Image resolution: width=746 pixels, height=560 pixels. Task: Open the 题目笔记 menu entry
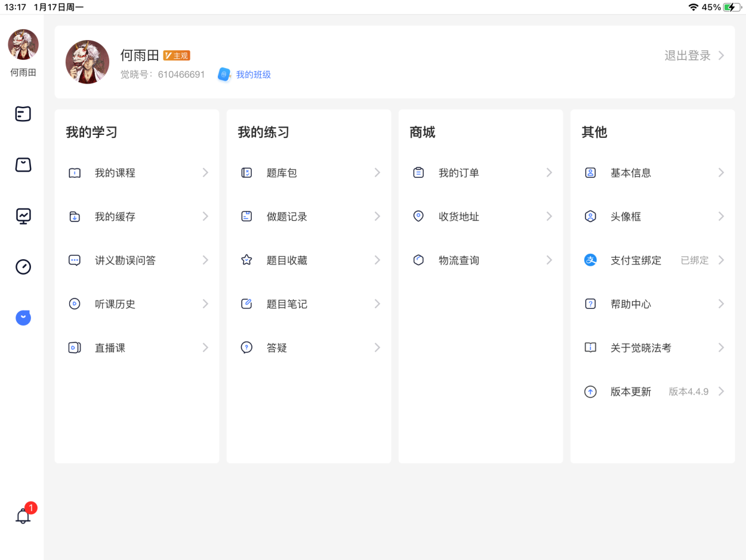309,304
